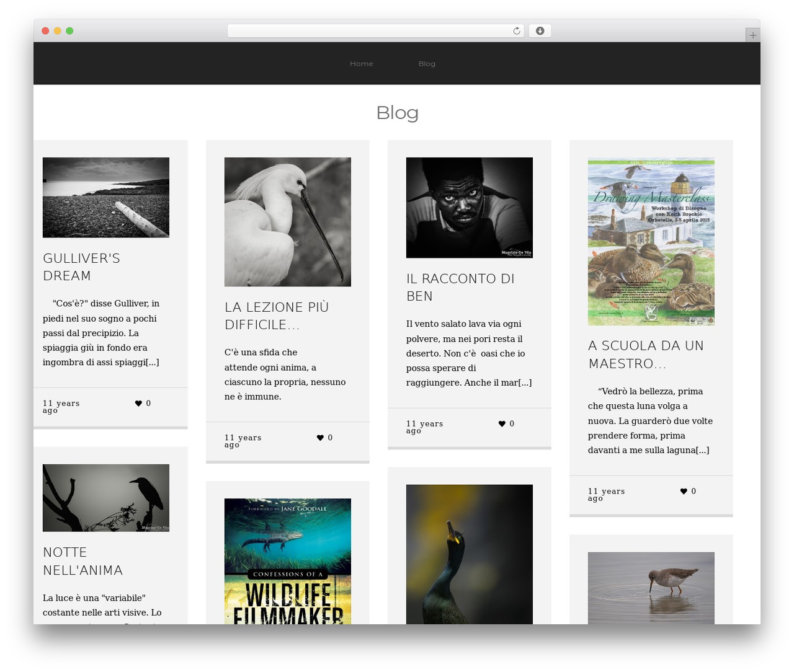This screenshot has width=794, height=672.
Task: Click '11 years ago' under Il Racconto di Ben
Action: [x=425, y=427]
